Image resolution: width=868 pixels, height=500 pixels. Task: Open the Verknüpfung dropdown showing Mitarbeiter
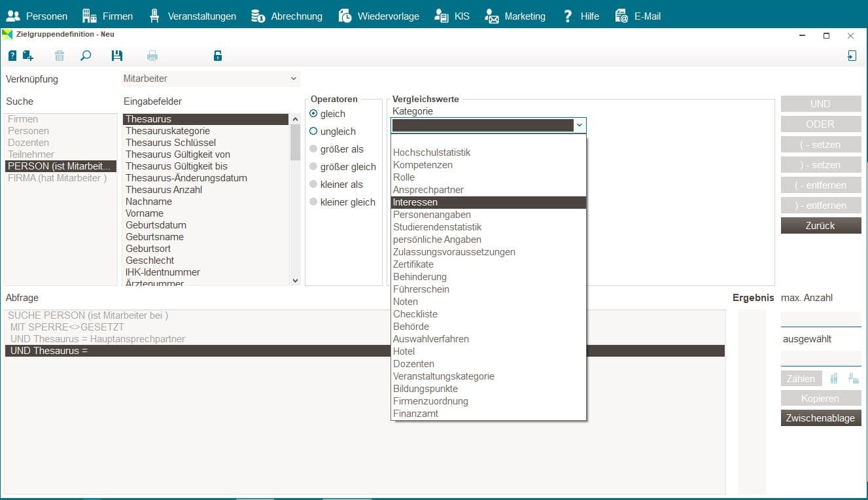[x=211, y=79]
